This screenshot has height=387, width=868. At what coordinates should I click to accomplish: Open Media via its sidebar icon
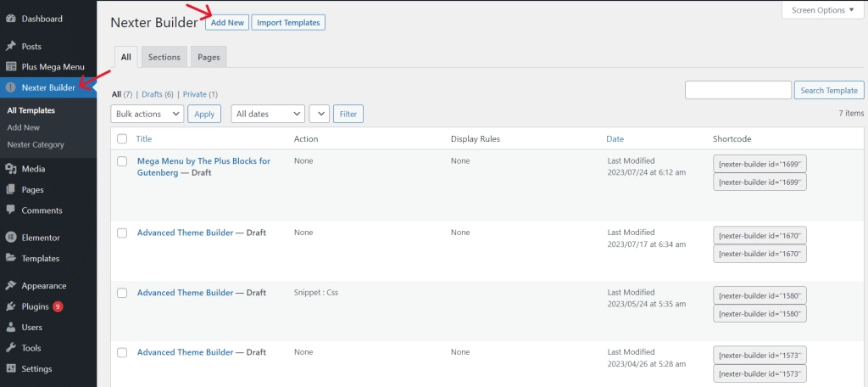click(x=11, y=169)
